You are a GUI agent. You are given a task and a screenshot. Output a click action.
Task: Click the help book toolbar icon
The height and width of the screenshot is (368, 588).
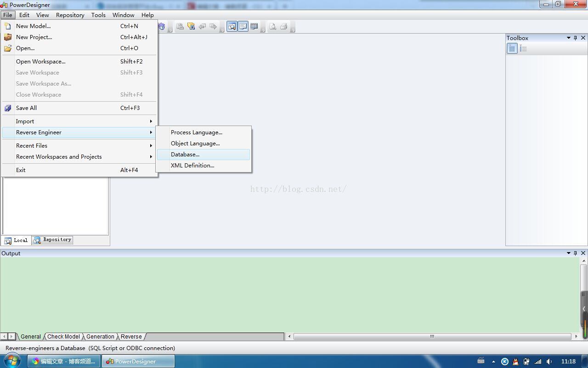click(162, 27)
